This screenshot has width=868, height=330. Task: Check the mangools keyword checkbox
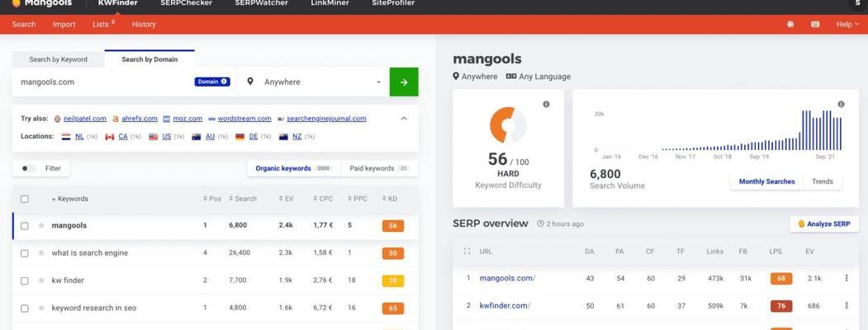(24, 225)
